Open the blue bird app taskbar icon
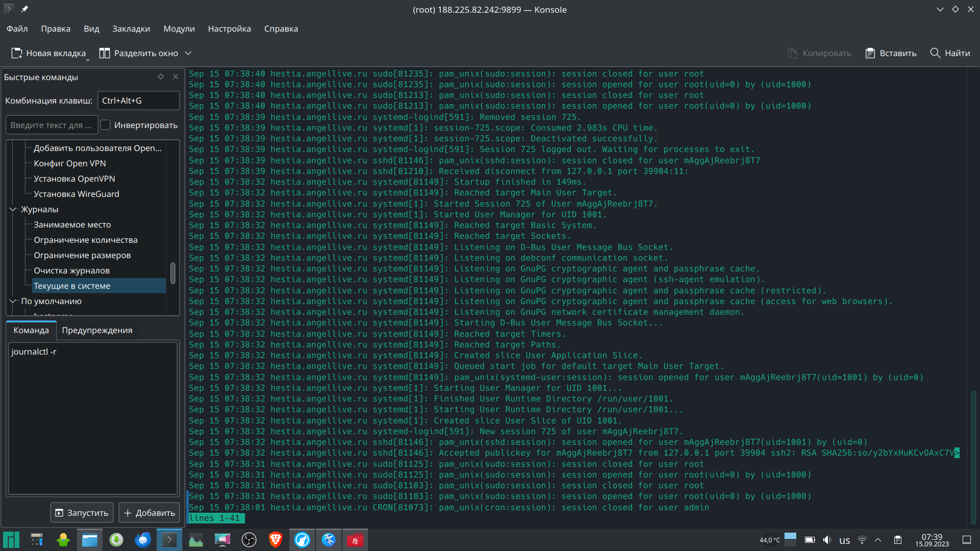Screen dimensions: 980x551 click(329, 540)
